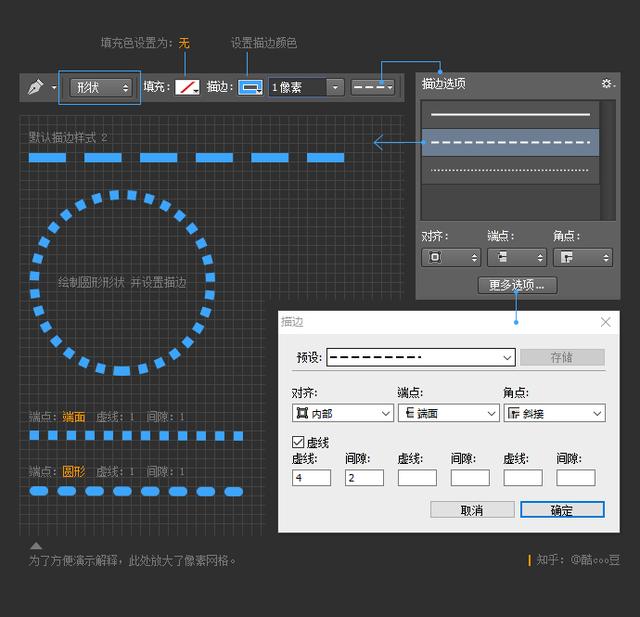This screenshot has height=617, width=640.
Task: Expand the stroke width dropdown arrow
Action: pyautogui.click(x=335, y=87)
